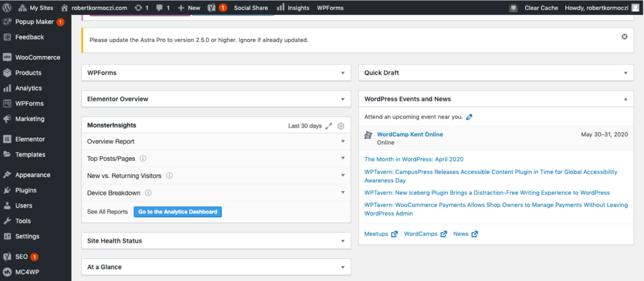Open WPForms menu in the admin bar
644x281 pixels.
coord(330,8)
